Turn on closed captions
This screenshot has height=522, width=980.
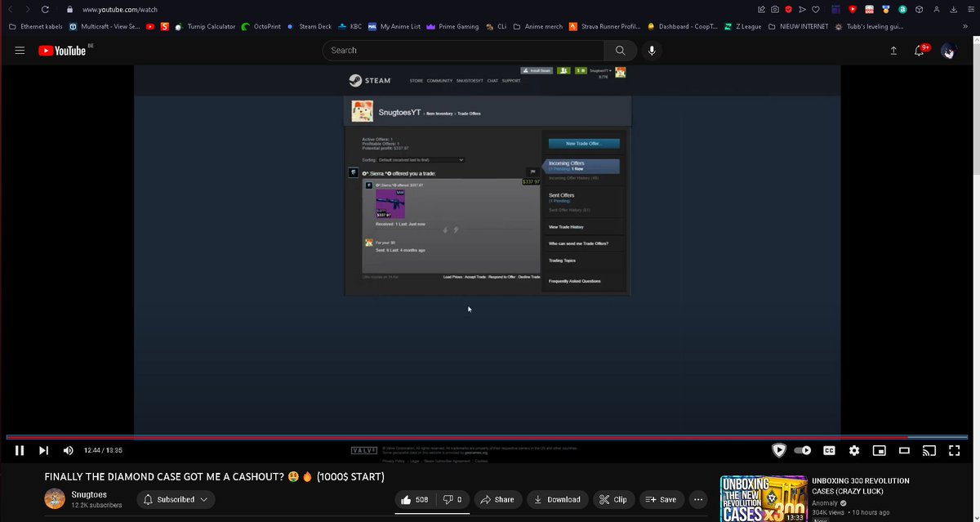tap(829, 450)
